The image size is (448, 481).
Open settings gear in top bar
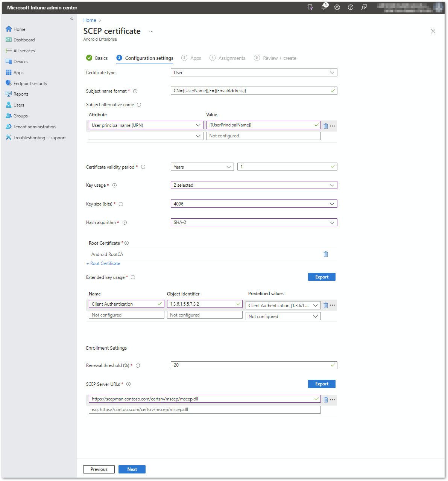(337, 7)
